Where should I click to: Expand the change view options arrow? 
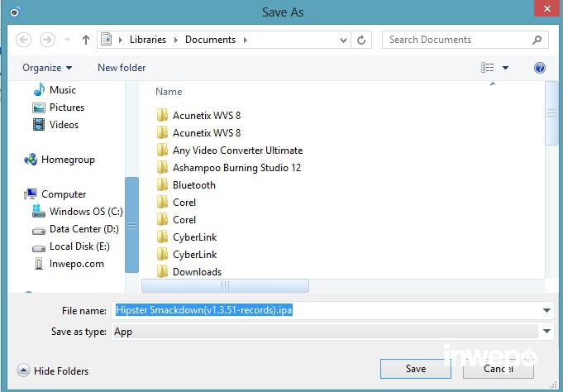coord(506,68)
